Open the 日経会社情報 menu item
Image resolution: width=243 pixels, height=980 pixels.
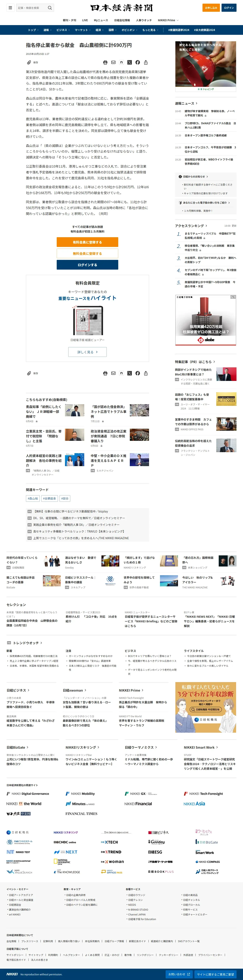122,20
